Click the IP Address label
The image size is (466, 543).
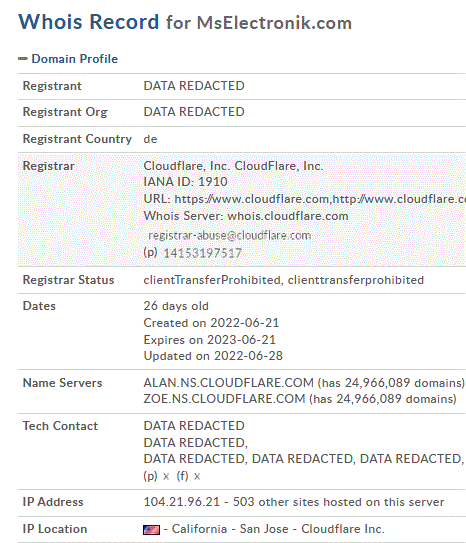point(53,502)
